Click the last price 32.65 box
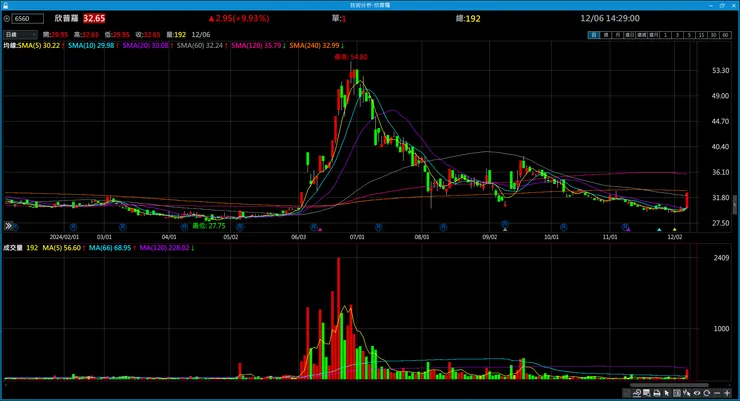This screenshot has height=401, width=740. [94, 18]
